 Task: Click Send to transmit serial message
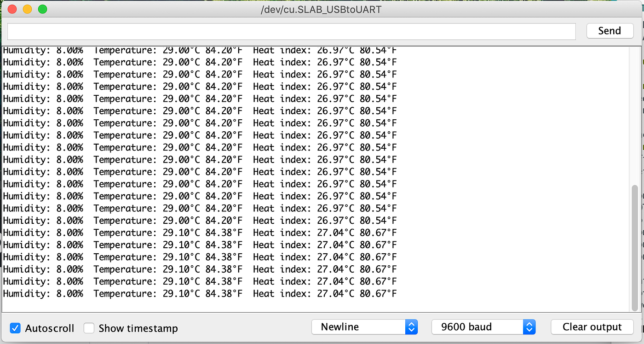coord(609,31)
